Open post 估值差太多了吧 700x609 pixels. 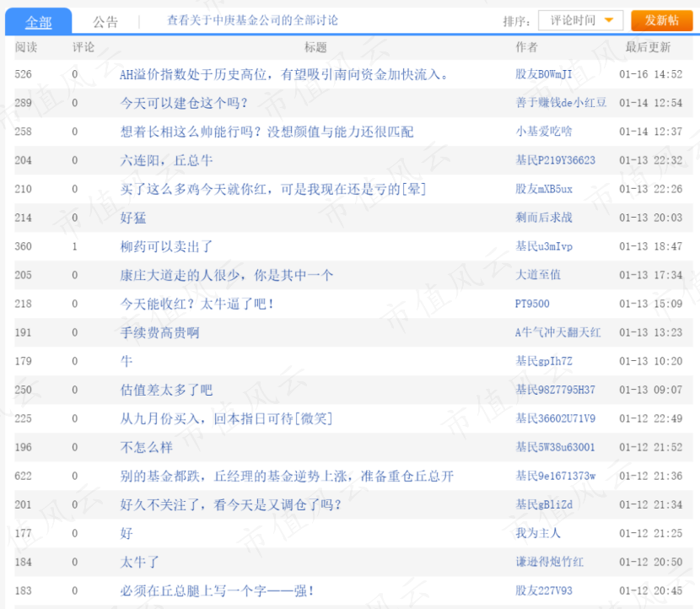click(x=166, y=390)
